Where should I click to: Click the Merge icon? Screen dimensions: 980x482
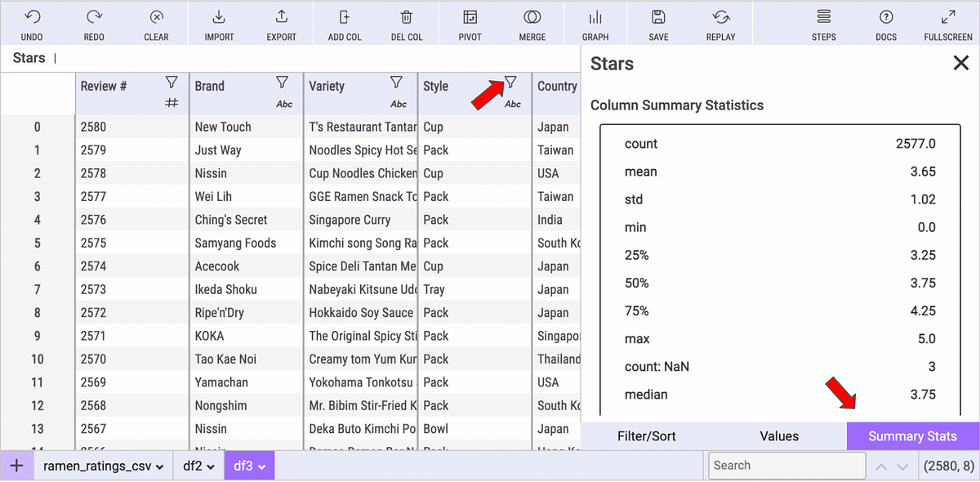532,17
